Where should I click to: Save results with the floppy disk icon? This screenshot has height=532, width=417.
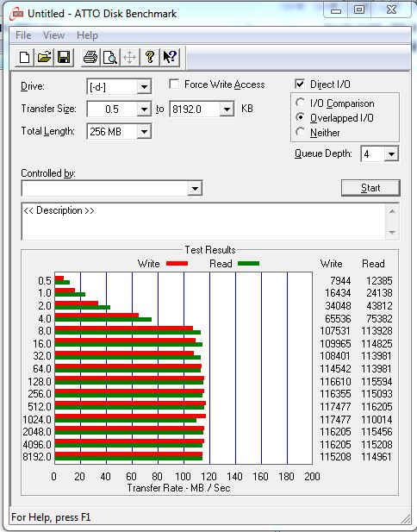tap(64, 57)
